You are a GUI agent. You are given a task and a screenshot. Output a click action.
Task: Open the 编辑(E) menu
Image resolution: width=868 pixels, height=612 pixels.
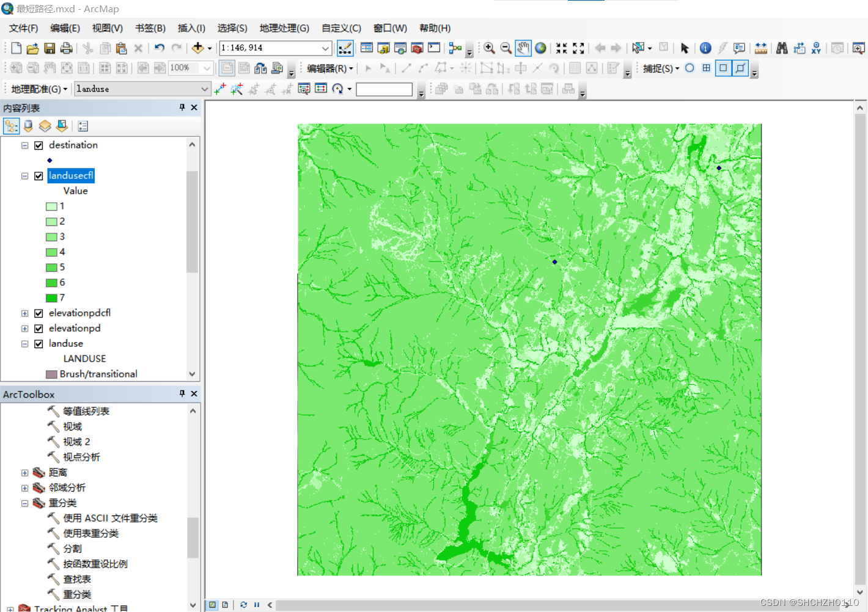65,28
